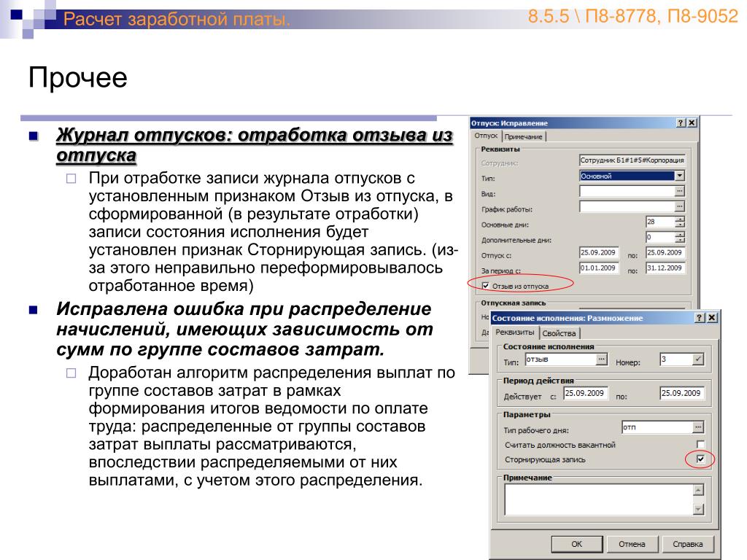Select the Свойства tab
The width and height of the screenshot is (747, 560).
[x=560, y=333]
